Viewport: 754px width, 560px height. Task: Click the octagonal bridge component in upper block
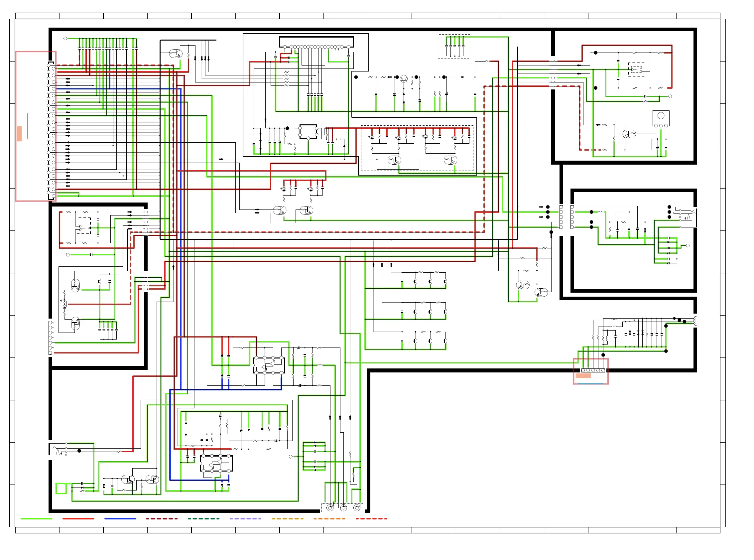tap(308, 132)
